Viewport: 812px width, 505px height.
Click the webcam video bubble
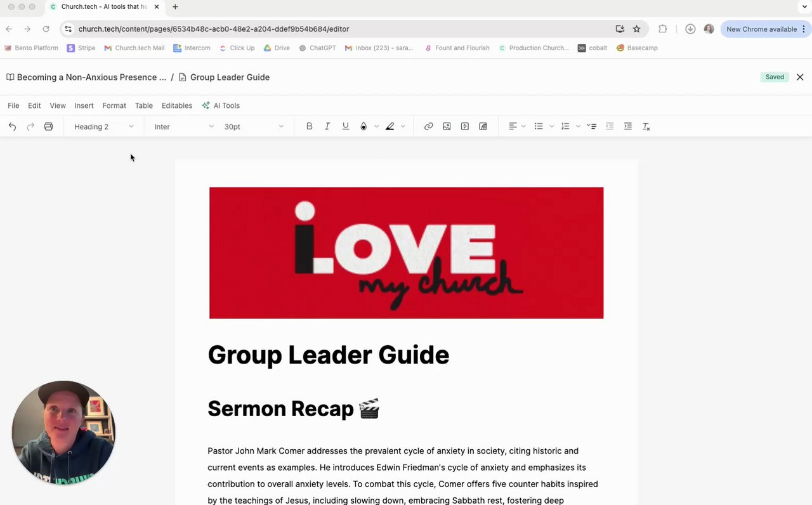(63, 433)
